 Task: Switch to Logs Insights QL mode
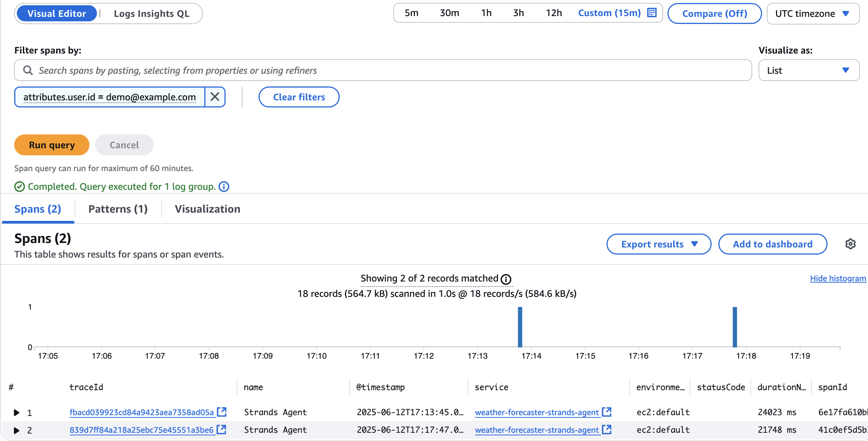pos(152,13)
